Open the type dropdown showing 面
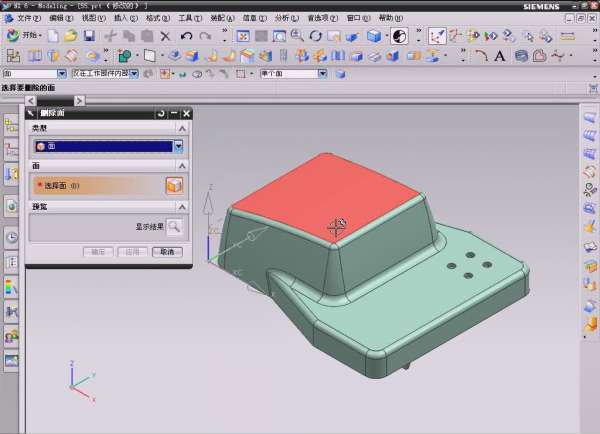600x434 pixels. click(179, 146)
